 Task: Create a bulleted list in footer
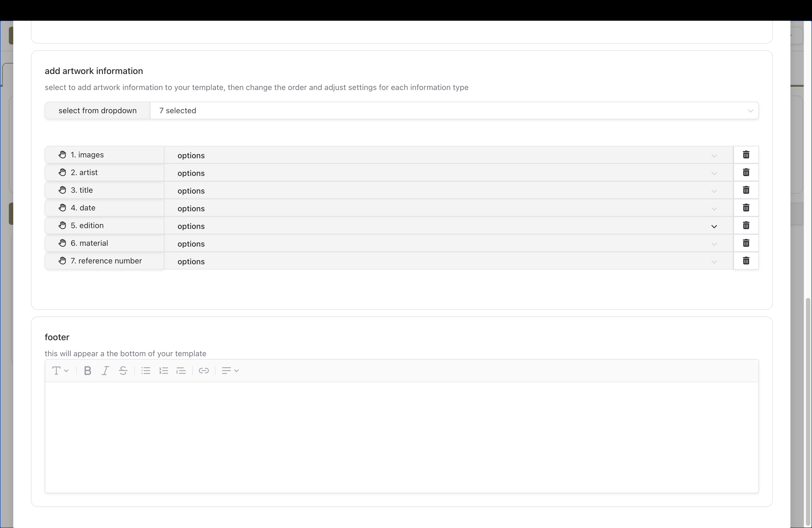point(146,371)
